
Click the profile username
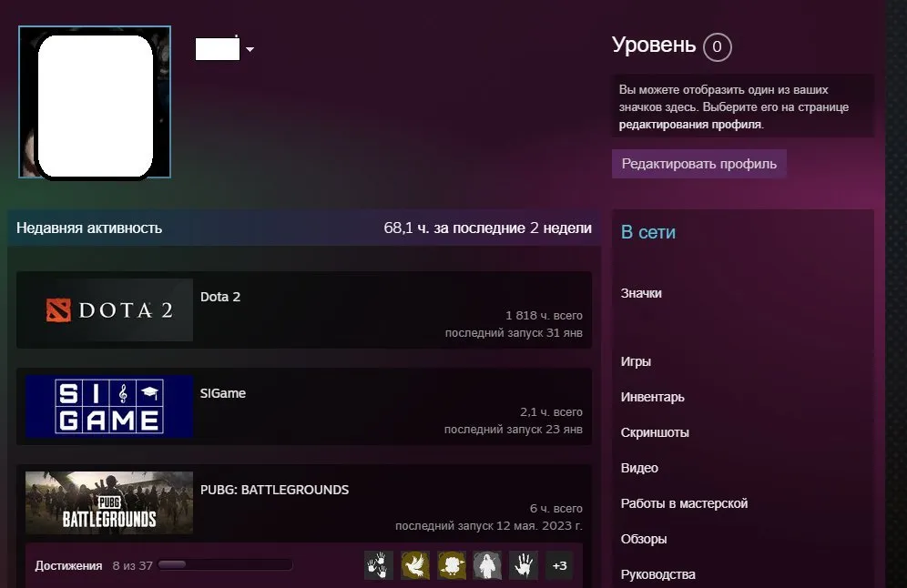tap(218, 48)
